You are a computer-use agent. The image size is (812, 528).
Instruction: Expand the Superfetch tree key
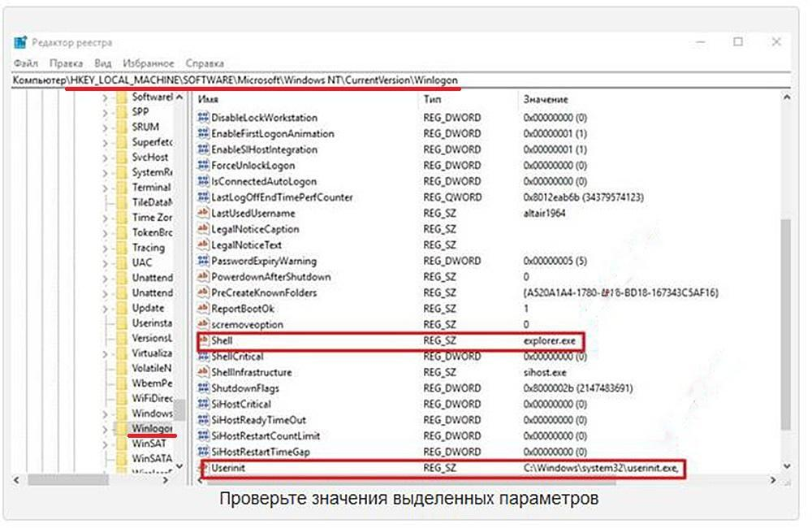(105, 142)
